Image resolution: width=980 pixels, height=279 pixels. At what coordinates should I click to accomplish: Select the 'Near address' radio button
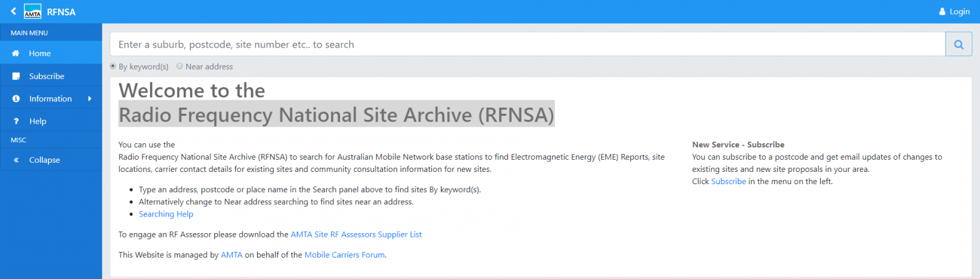pos(179,66)
